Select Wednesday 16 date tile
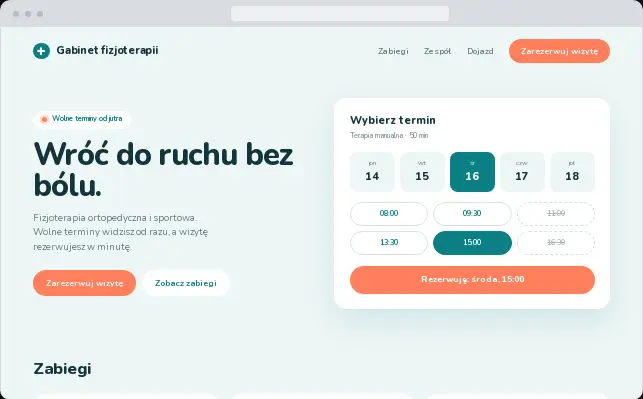The height and width of the screenshot is (399, 643). [472, 172]
